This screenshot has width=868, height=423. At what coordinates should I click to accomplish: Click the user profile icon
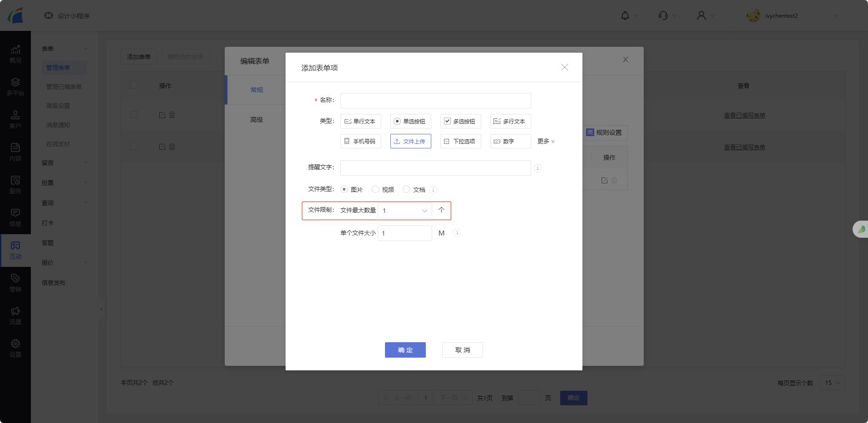(x=701, y=15)
